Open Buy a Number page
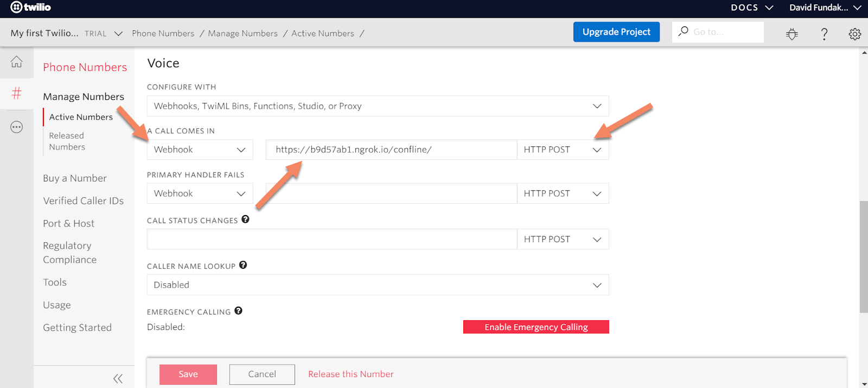 pyautogui.click(x=75, y=178)
